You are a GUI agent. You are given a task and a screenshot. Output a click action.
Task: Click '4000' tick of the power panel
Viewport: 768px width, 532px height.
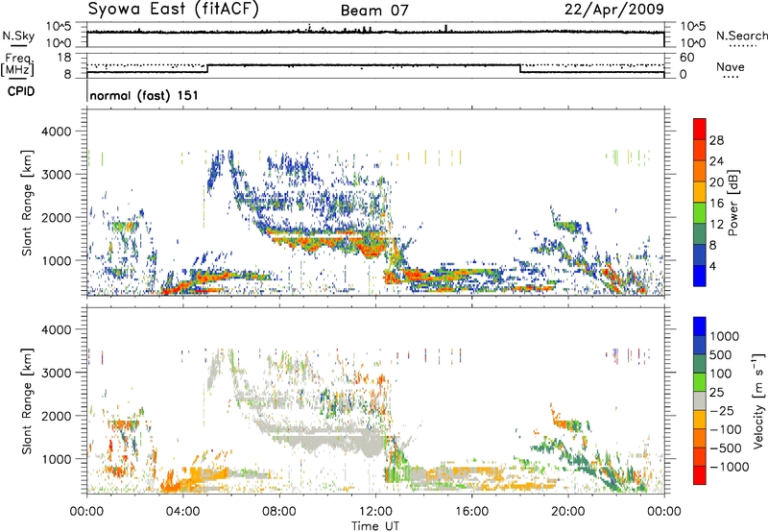point(57,132)
